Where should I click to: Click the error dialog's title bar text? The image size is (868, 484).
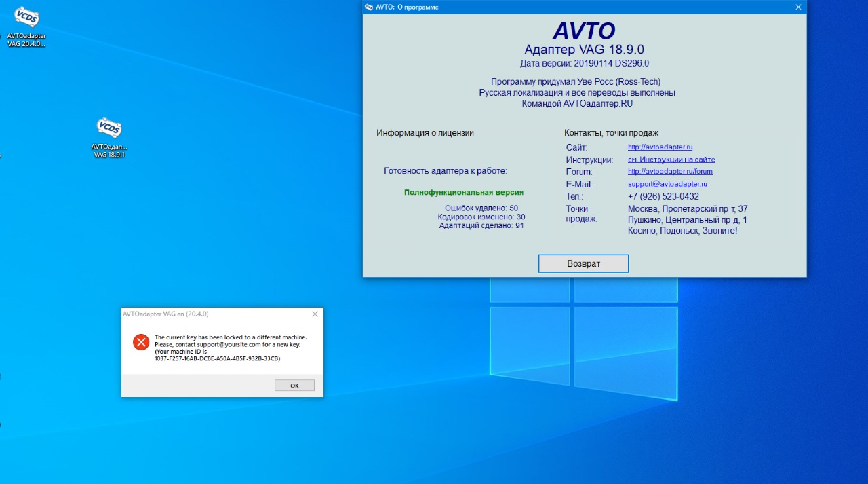[165, 314]
